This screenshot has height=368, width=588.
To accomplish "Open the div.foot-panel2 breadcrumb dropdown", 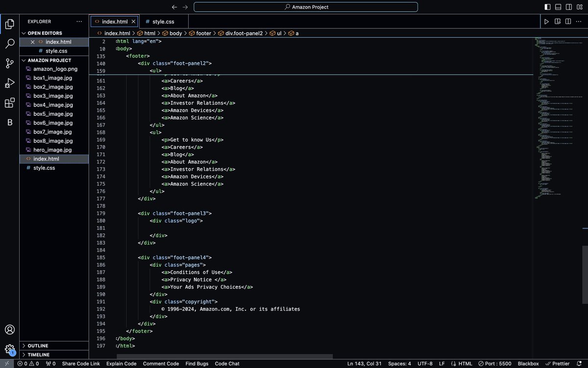I will tap(240, 33).
